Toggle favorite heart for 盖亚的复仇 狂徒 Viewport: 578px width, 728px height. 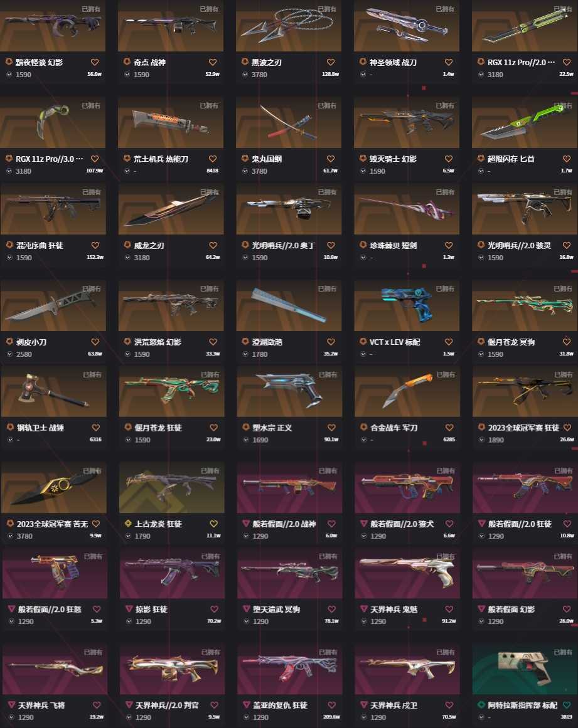(331, 705)
